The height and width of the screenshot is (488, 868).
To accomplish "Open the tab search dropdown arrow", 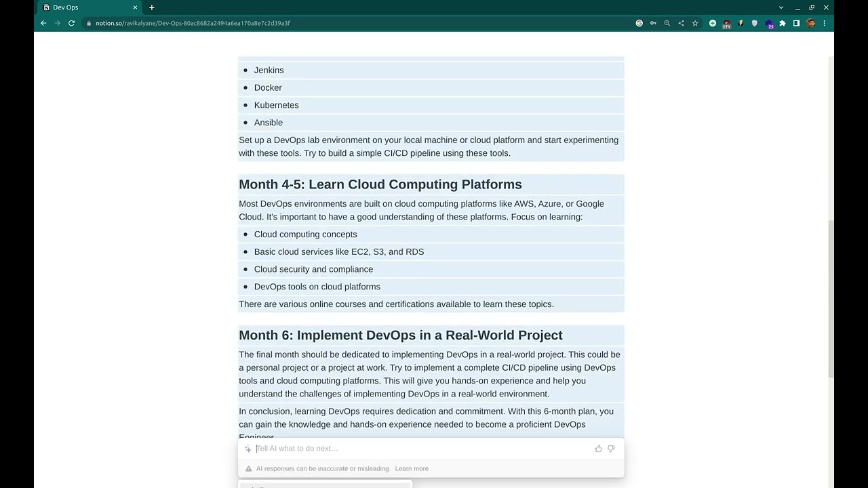I will [781, 7].
